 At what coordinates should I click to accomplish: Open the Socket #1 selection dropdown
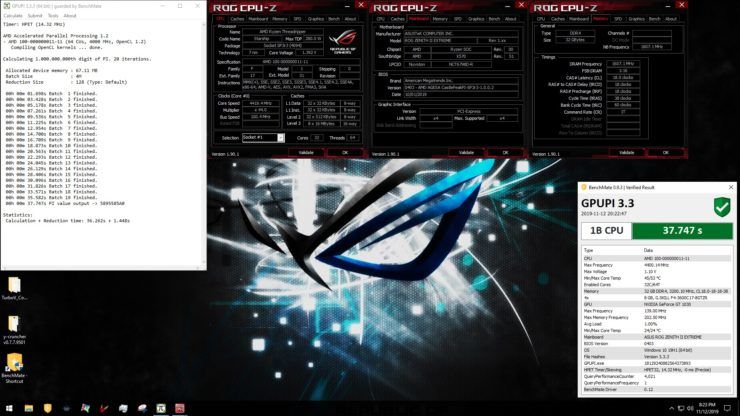(263, 137)
